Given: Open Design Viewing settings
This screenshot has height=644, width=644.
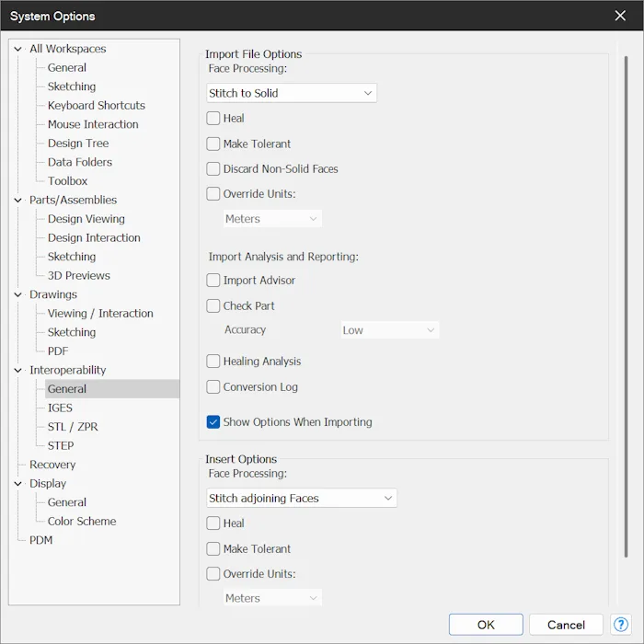Looking at the screenshot, I should click(86, 219).
